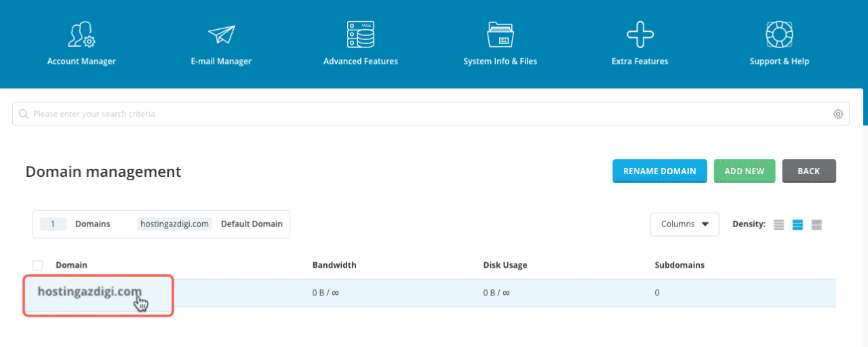Image resolution: width=868 pixels, height=347 pixels.
Task: Click the magnifier search icon
Action: click(24, 114)
